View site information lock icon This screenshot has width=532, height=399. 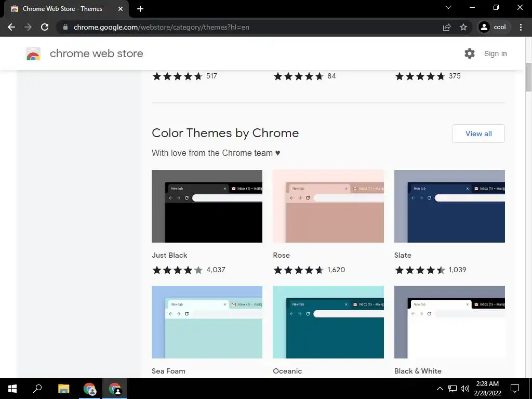65,27
